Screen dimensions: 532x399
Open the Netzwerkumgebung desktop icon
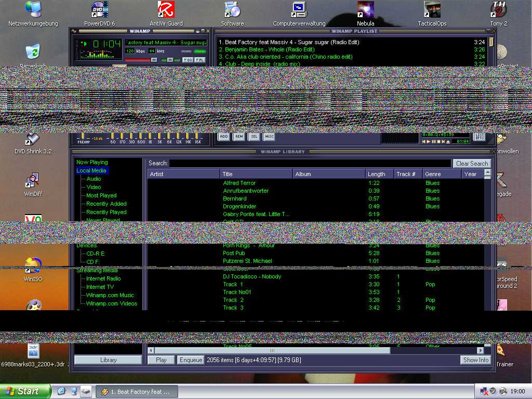[33, 14]
